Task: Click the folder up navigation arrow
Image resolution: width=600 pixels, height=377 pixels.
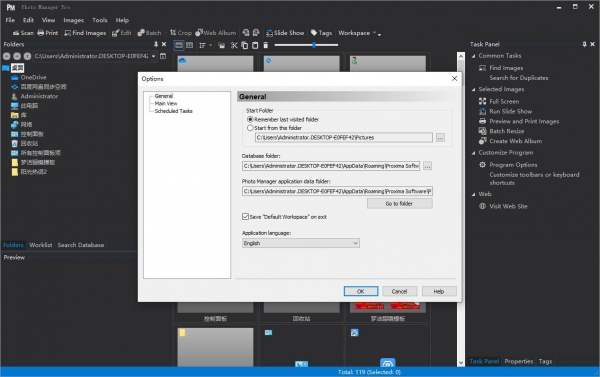Action: (x=27, y=56)
